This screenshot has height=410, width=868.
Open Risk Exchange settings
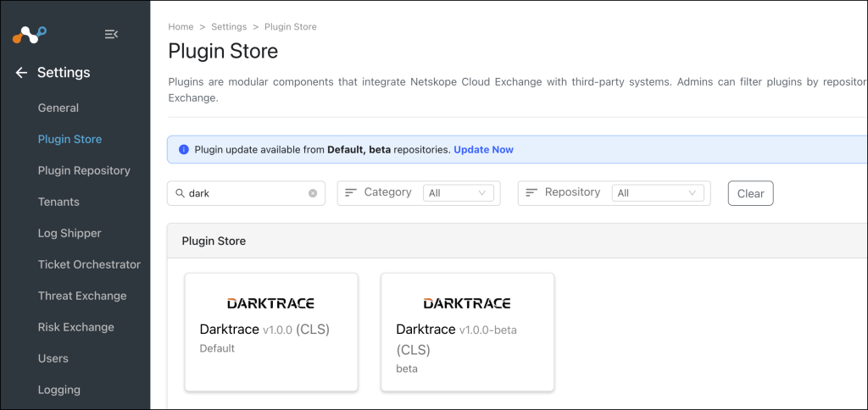(x=75, y=327)
